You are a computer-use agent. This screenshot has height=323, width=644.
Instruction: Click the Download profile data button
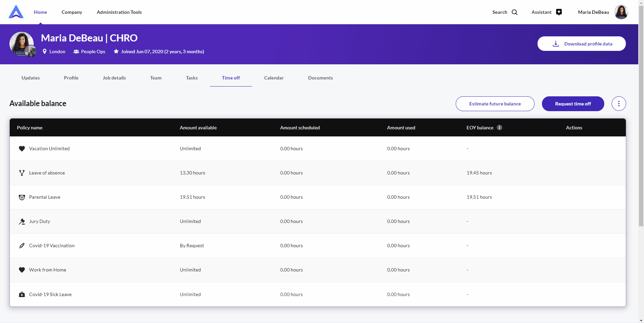pyautogui.click(x=581, y=44)
